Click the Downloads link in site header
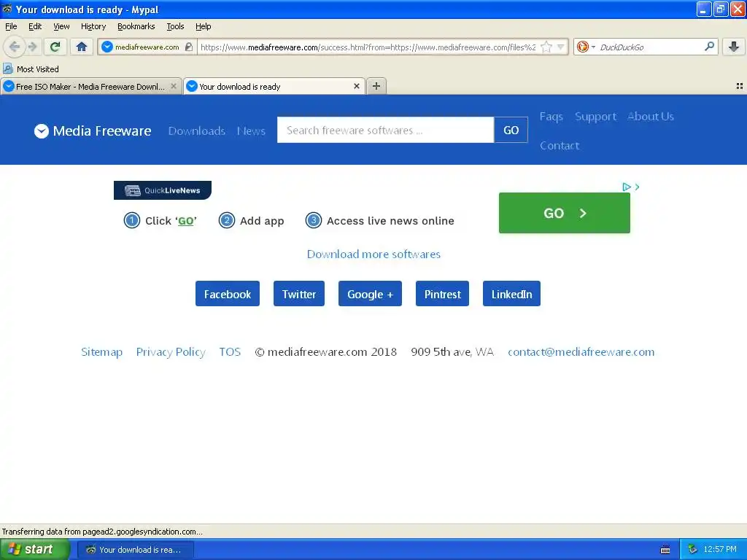Viewport: 747px width, 560px height. coord(197,131)
